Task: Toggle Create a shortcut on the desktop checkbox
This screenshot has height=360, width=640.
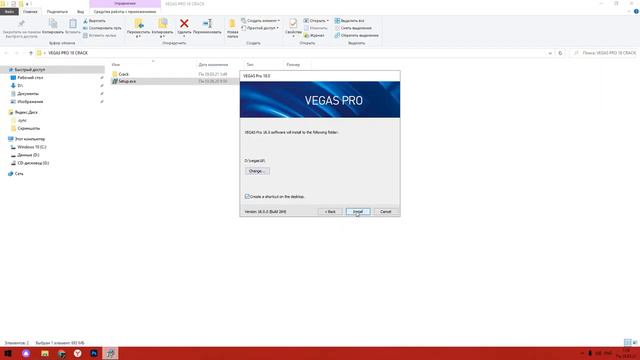Action: (x=247, y=196)
